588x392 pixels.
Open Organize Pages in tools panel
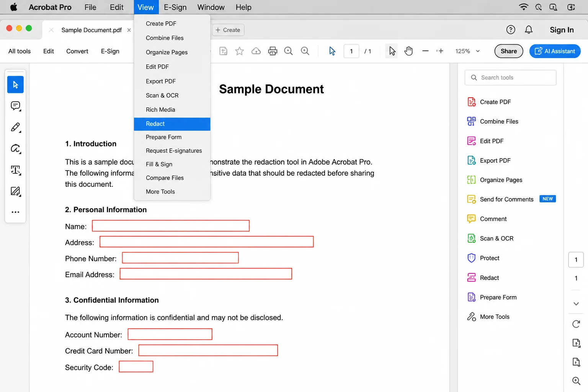tap(501, 180)
